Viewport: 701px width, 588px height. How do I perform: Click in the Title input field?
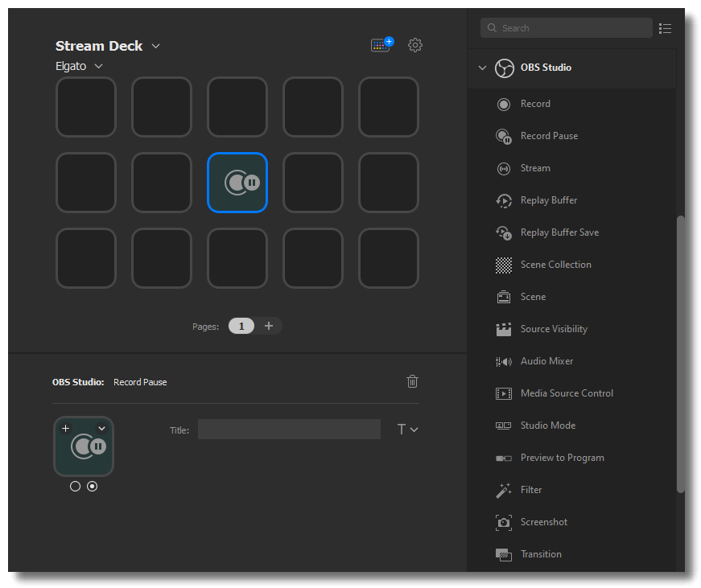pos(289,429)
